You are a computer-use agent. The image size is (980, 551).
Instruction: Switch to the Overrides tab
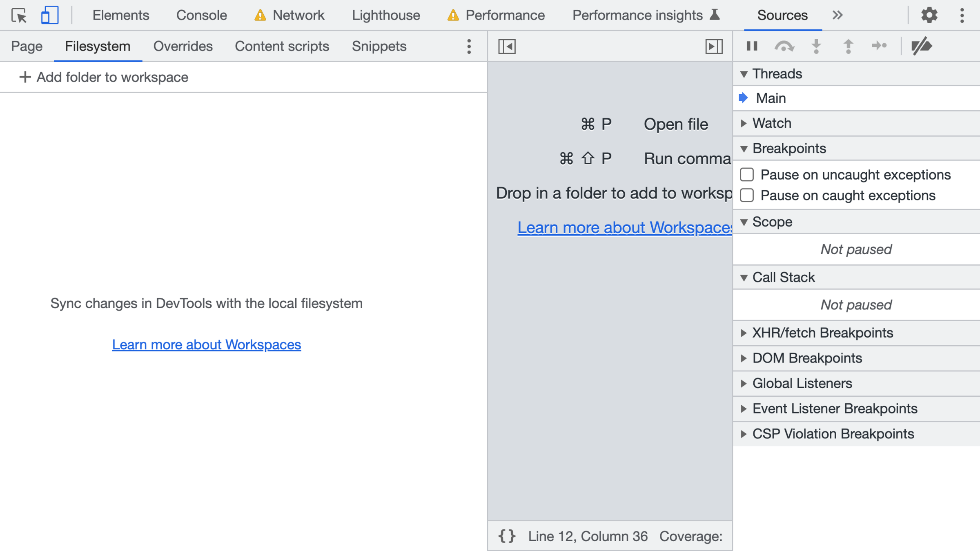click(x=183, y=46)
